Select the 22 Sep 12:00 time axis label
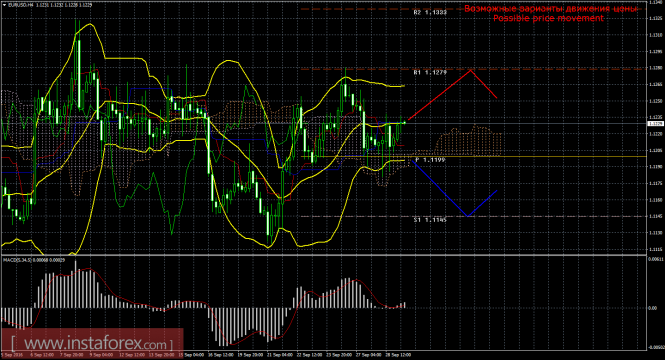665x360 pixels. (309, 354)
